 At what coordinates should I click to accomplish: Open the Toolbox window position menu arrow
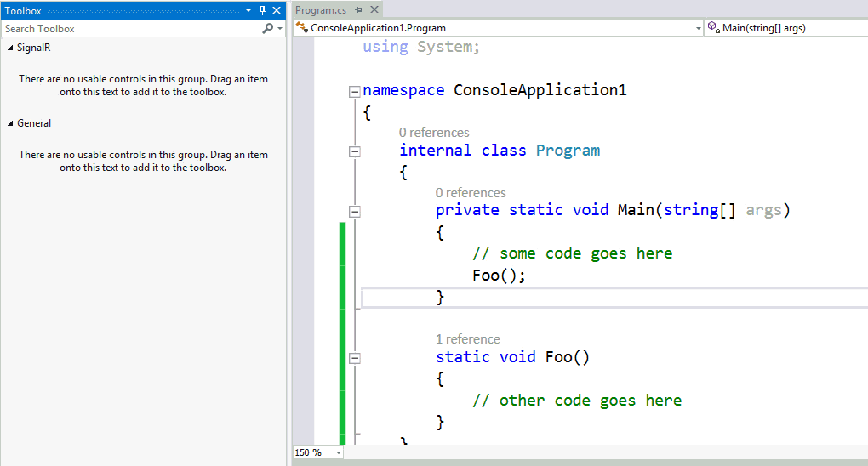(248, 10)
